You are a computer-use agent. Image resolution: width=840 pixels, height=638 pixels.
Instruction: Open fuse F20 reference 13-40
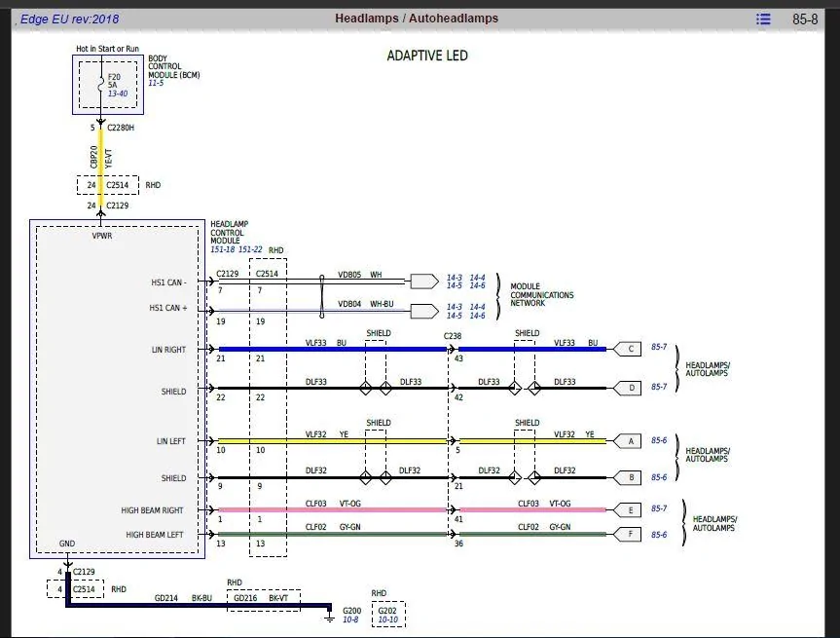pyautogui.click(x=118, y=94)
